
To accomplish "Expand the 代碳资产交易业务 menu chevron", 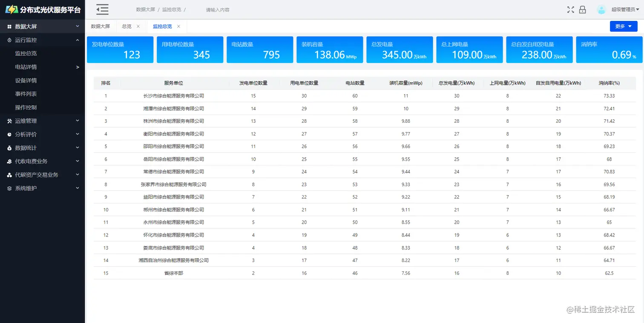I will tap(78, 175).
